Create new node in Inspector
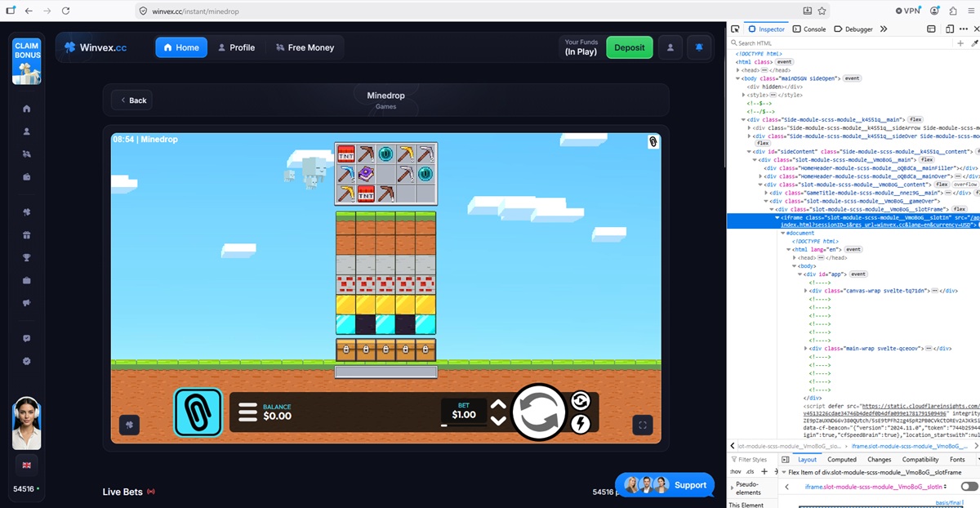Screen dimensions: 980x508 click(x=961, y=42)
